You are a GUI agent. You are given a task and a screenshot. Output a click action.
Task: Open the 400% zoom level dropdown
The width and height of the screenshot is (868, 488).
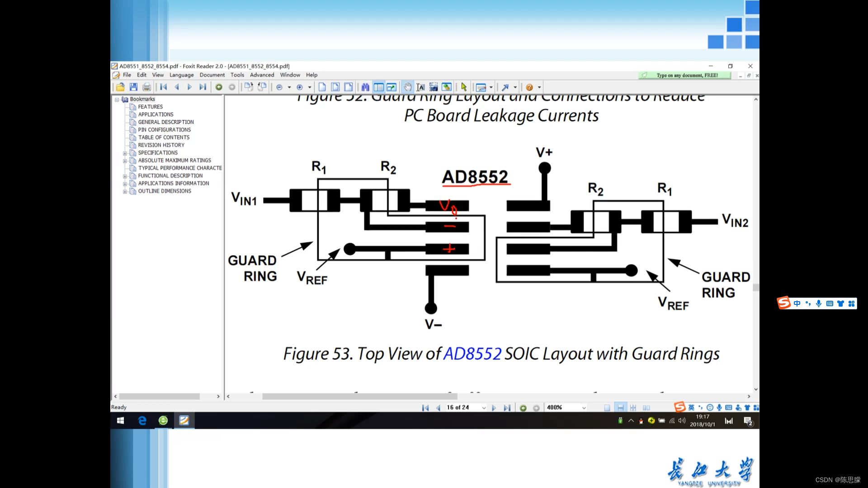[584, 407]
